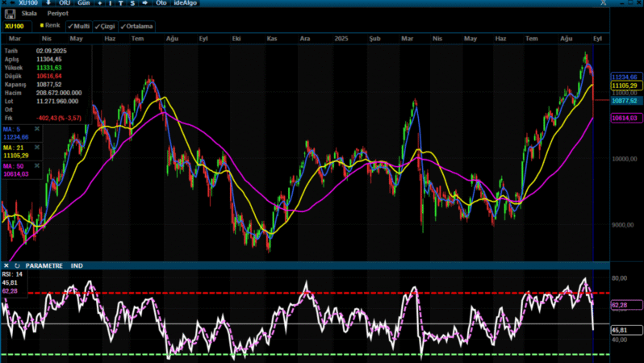Image resolution: width=644 pixels, height=363 pixels.
Task: Click the Eki label on time axis
Action: click(x=236, y=39)
